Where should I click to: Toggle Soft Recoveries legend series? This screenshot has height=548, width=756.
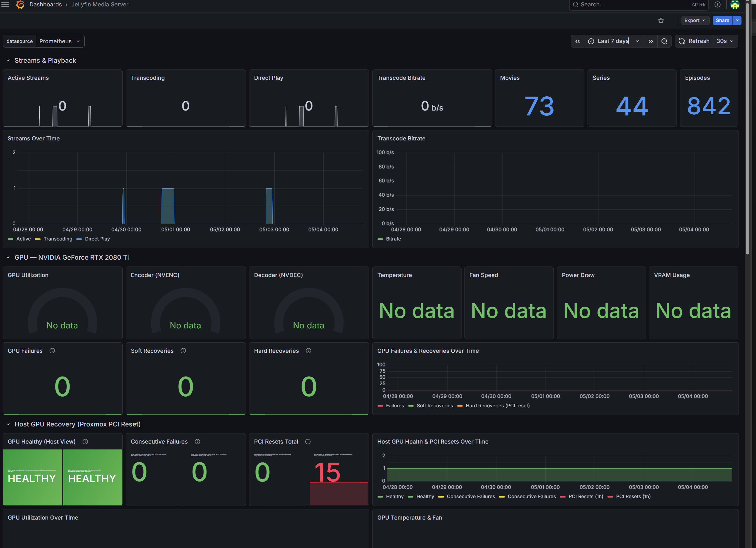[435, 406]
